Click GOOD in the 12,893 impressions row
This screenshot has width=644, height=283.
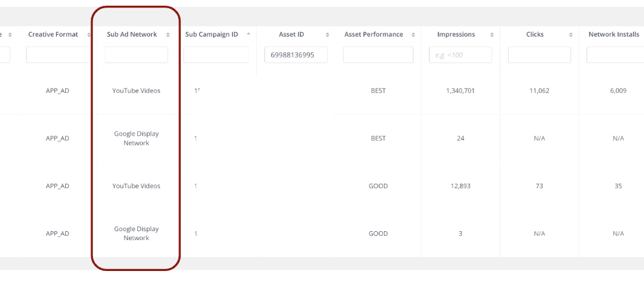click(x=378, y=186)
